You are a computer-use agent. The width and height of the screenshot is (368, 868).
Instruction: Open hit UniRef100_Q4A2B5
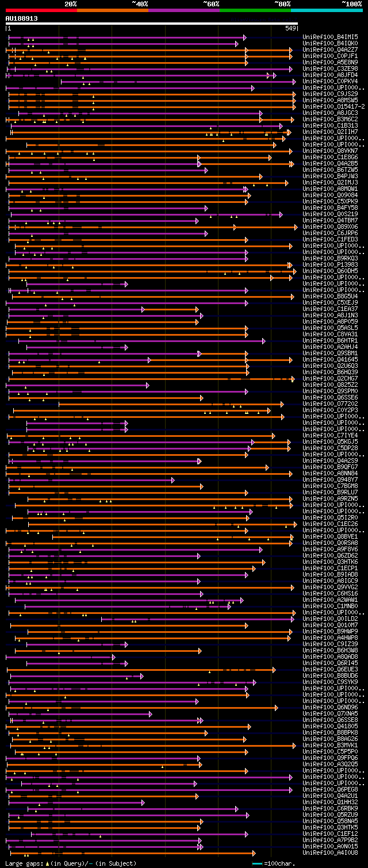pyautogui.click(x=330, y=163)
